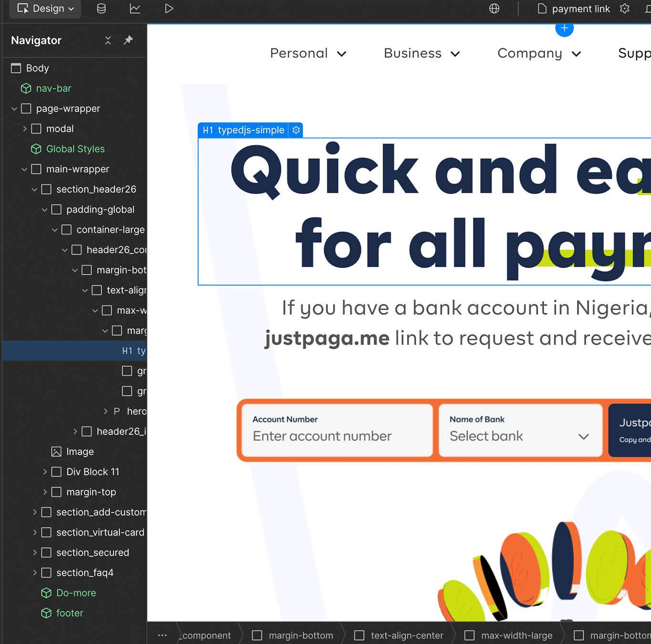Click the Justpaga dark blue button
Image resolution: width=651 pixels, height=644 pixels.
(630, 430)
